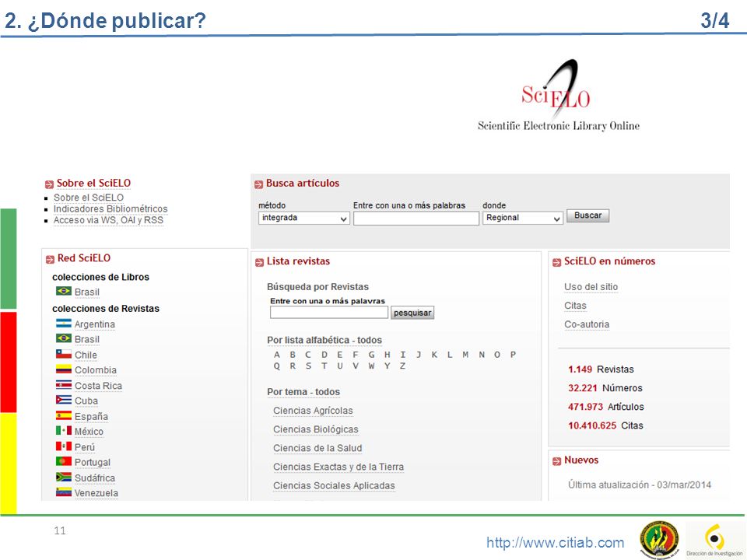
Task: Click 'todos' next to Por lista alfabética
Action: pos(370,340)
